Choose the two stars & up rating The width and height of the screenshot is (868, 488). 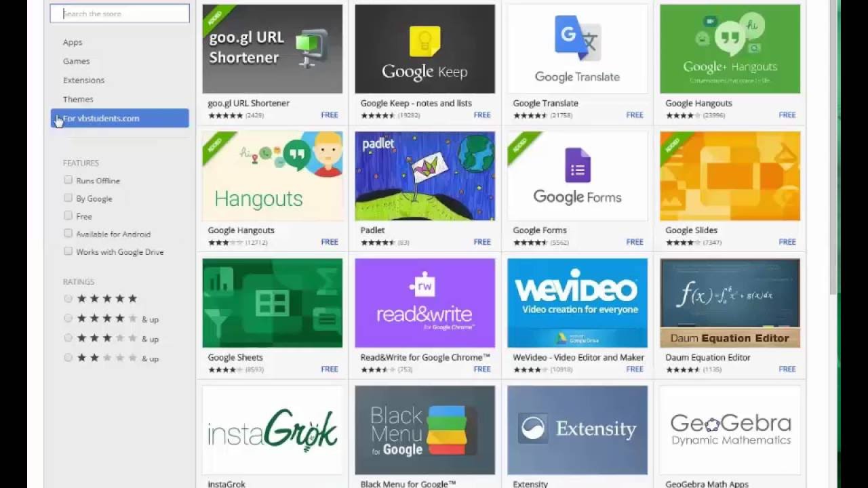pyautogui.click(x=68, y=358)
